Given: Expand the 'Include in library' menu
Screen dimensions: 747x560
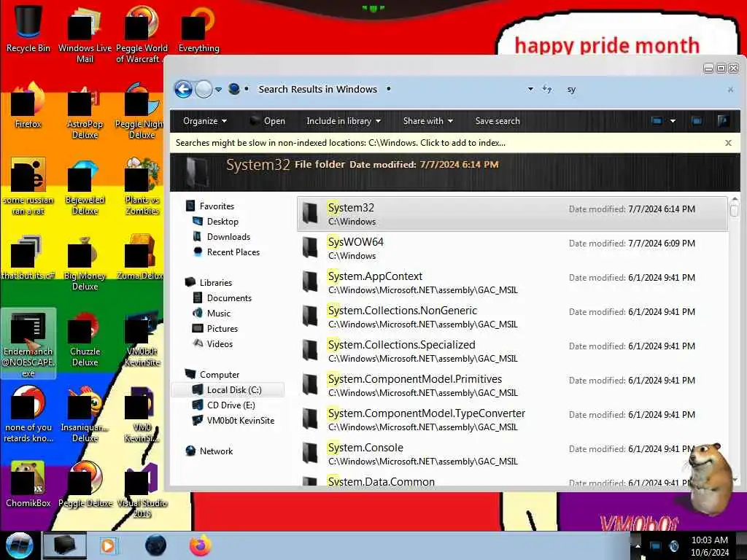Looking at the screenshot, I should pyautogui.click(x=343, y=121).
